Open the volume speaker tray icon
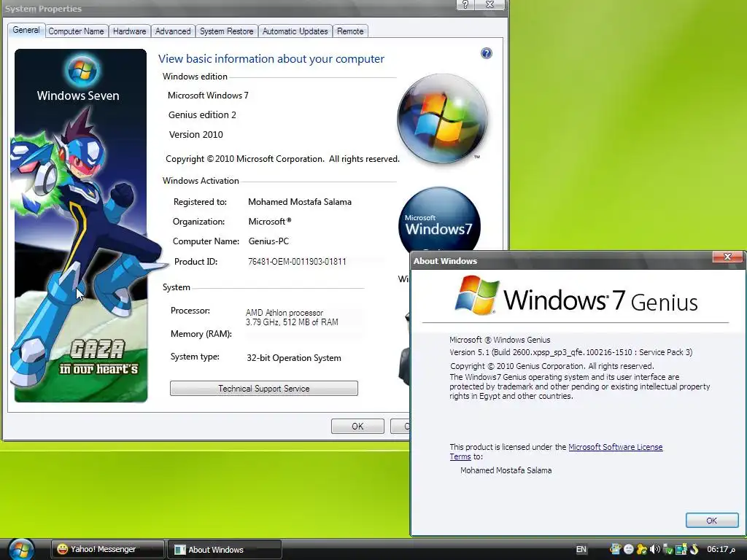 (x=655, y=549)
